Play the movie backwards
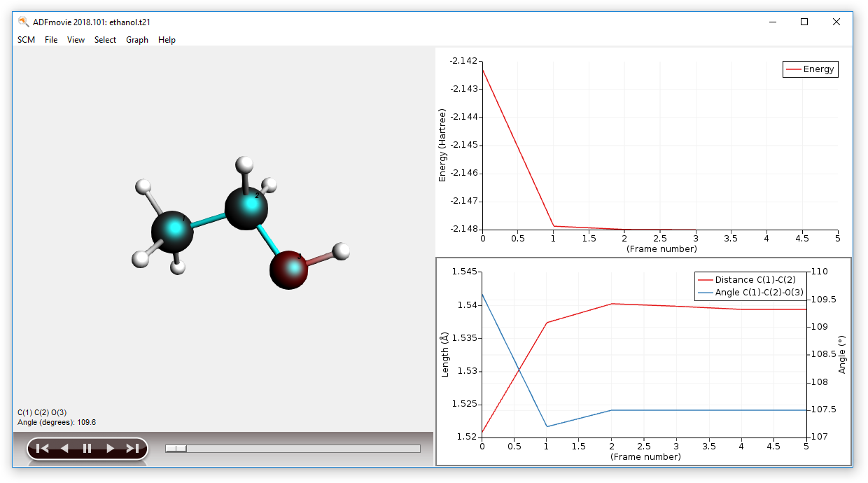 (64, 449)
